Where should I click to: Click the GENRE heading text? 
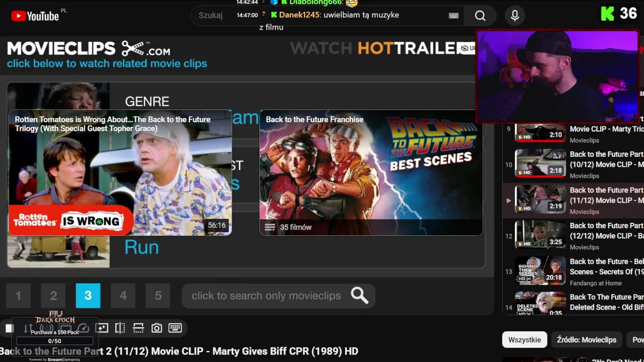coord(147,101)
